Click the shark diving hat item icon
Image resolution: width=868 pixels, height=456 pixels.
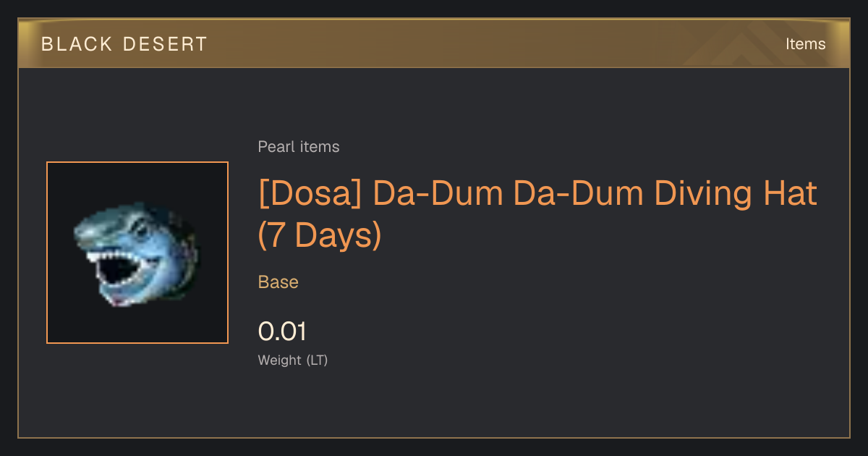coord(137,253)
